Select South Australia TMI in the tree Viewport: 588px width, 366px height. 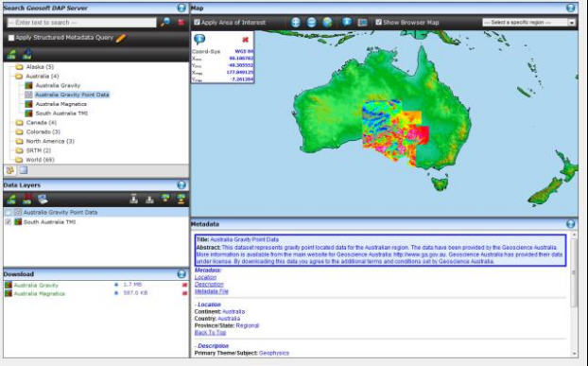pos(61,113)
